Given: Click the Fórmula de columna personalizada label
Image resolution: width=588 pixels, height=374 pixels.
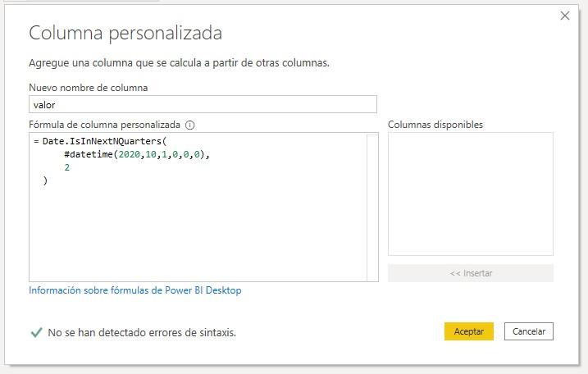Looking at the screenshot, I should coord(104,125).
